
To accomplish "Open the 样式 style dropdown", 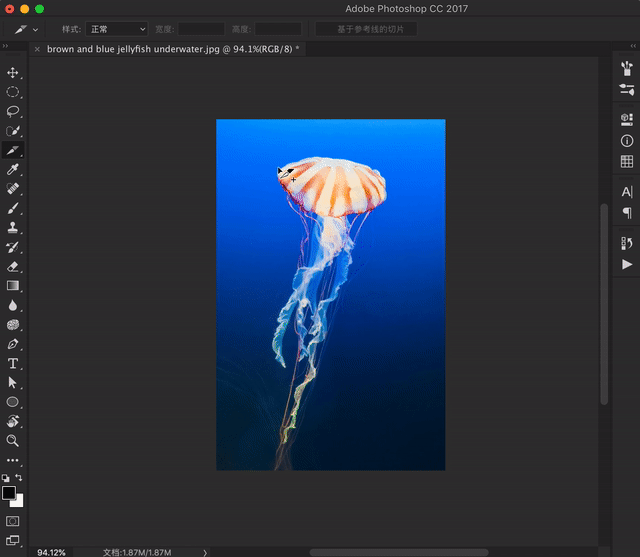I will pos(115,29).
